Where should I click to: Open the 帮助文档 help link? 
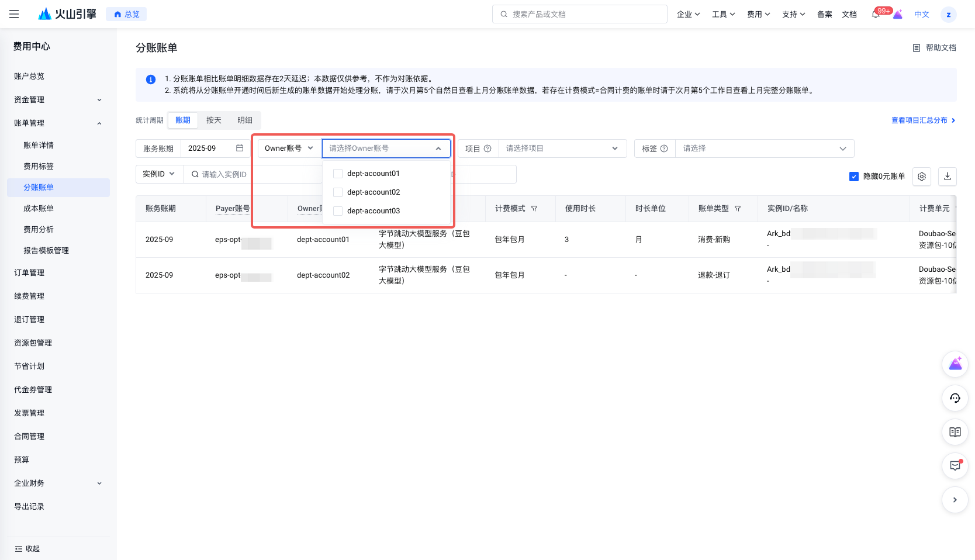tap(935, 48)
